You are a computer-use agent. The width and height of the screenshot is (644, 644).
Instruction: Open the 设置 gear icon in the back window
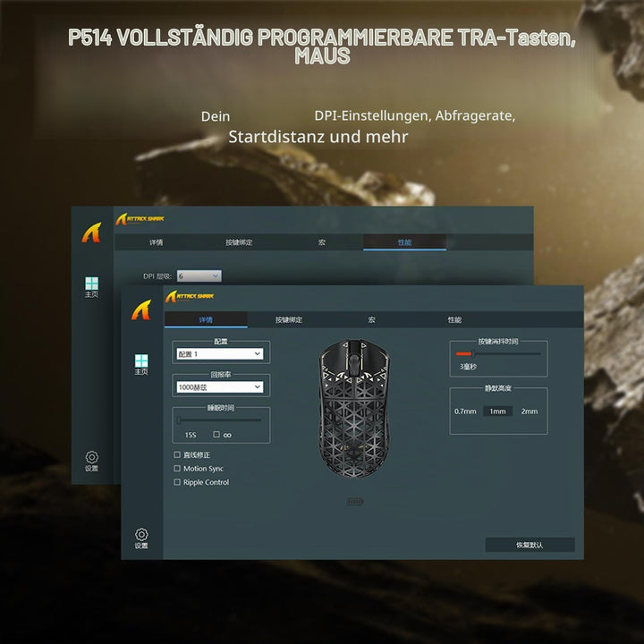[x=91, y=462]
